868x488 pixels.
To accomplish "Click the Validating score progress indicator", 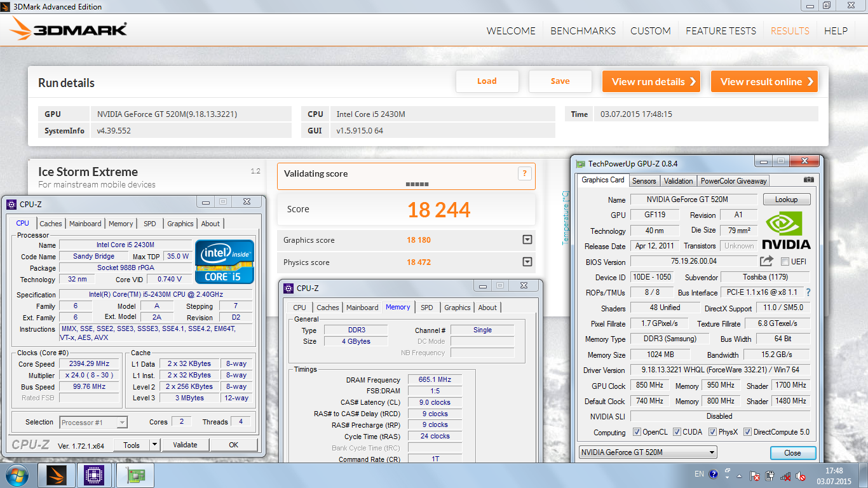I will pyautogui.click(x=417, y=184).
